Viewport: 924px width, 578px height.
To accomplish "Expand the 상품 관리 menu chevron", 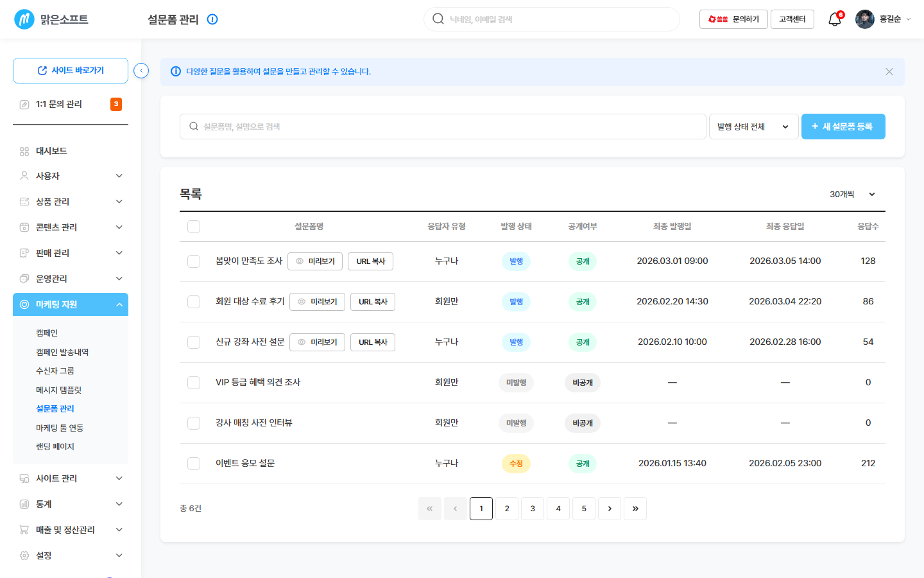I will click(x=119, y=202).
